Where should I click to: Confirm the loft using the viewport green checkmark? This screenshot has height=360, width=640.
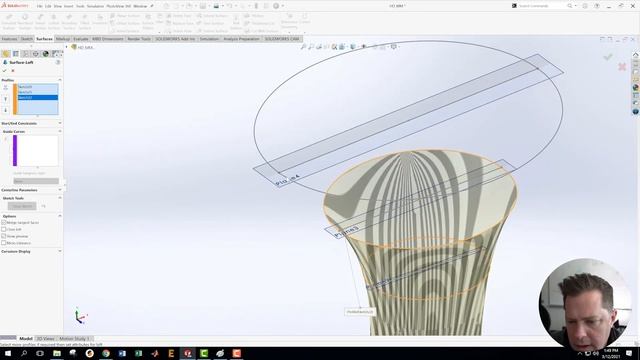click(608, 57)
